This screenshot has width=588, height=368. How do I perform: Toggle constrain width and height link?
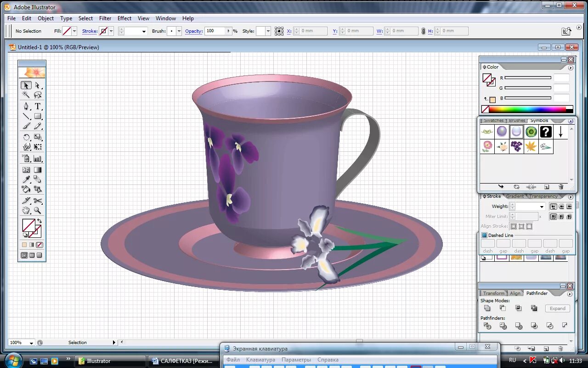pyautogui.click(x=423, y=31)
